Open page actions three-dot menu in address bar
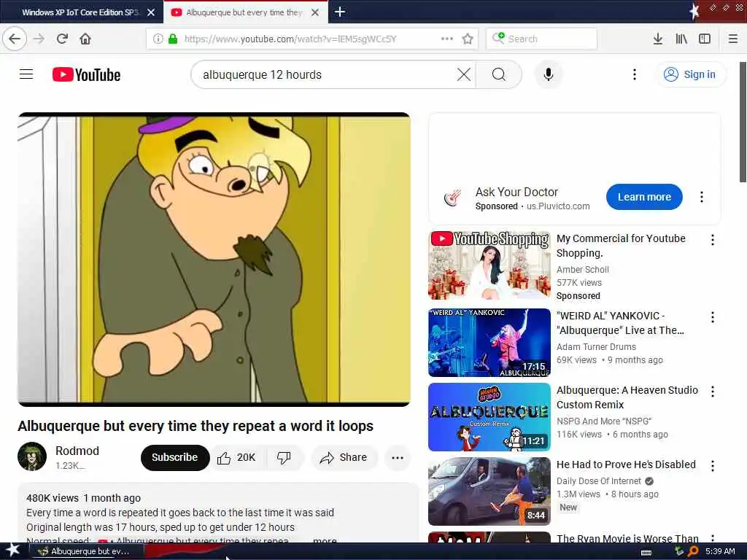Viewport: 747px width, 560px height. click(x=447, y=39)
